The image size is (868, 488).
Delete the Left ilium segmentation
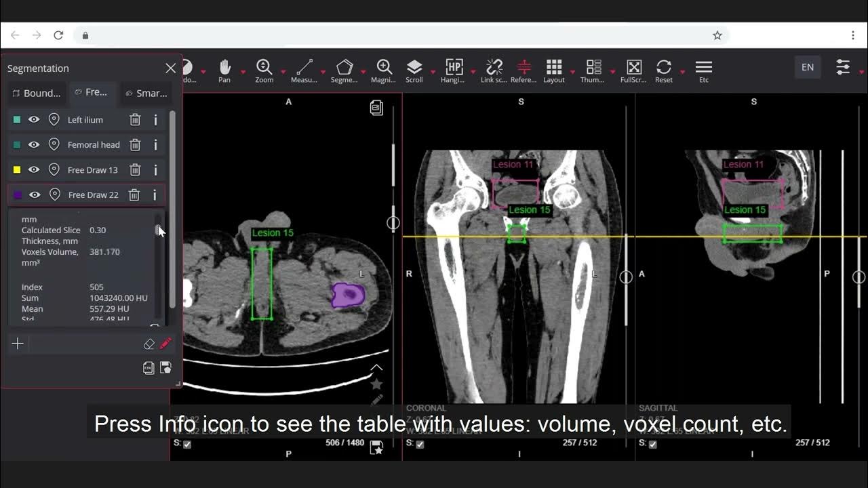point(135,120)
